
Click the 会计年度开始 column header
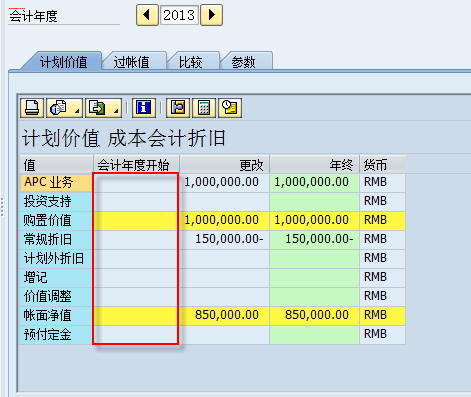click(x=137, y=165)
